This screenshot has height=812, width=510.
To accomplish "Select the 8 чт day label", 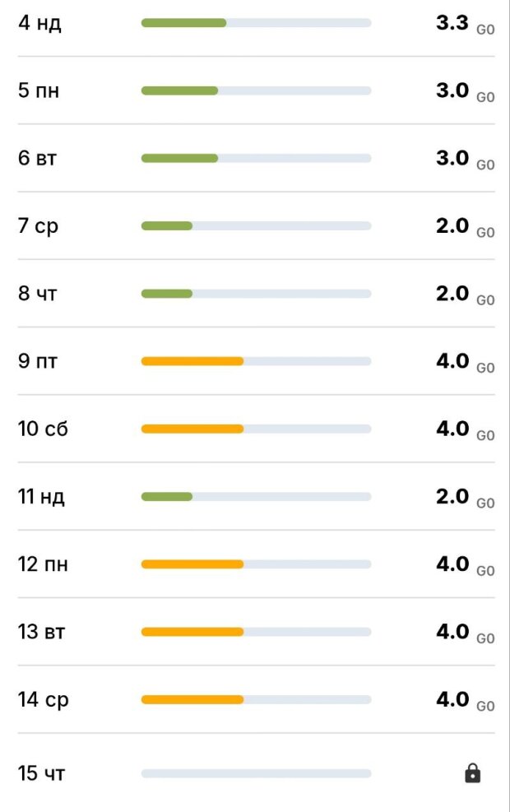I will (38, 294).
